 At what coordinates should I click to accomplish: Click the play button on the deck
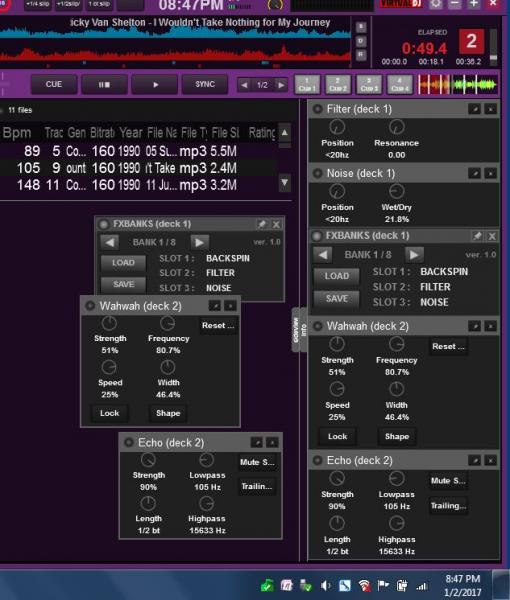click(x=155, y=85)
